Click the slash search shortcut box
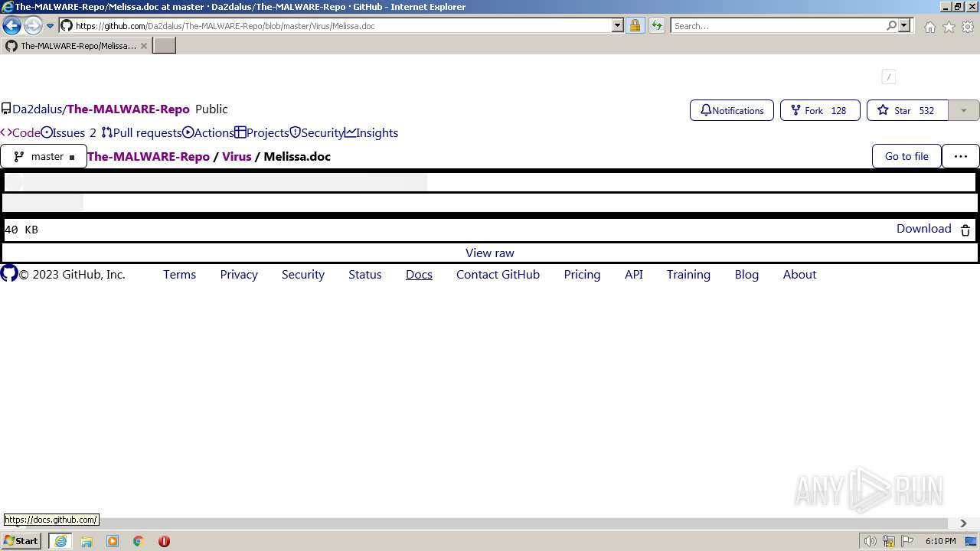The image size is (980, 551). pyautogui.click(x=888, y=77)
